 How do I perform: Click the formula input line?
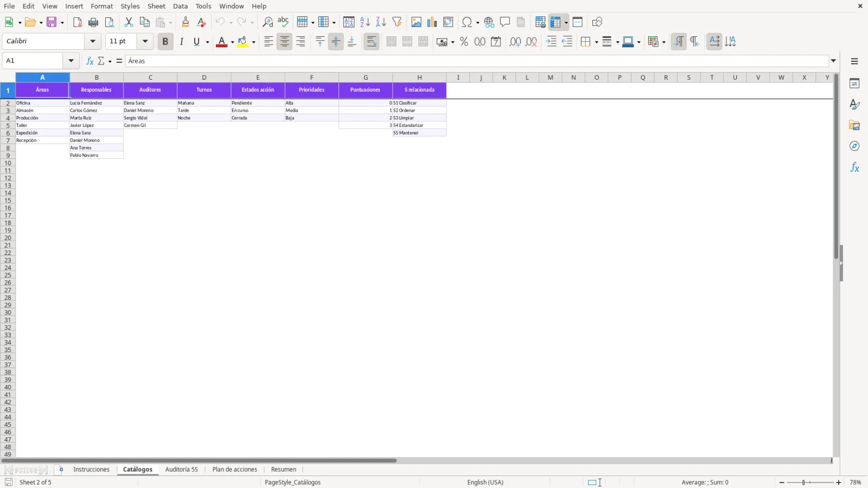pos(476,61)
